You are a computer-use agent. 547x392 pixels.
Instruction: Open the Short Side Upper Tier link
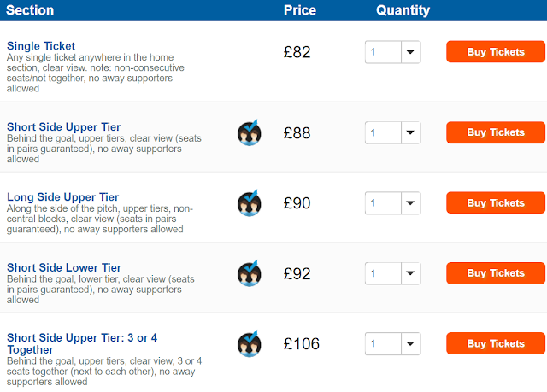point(63,127)
